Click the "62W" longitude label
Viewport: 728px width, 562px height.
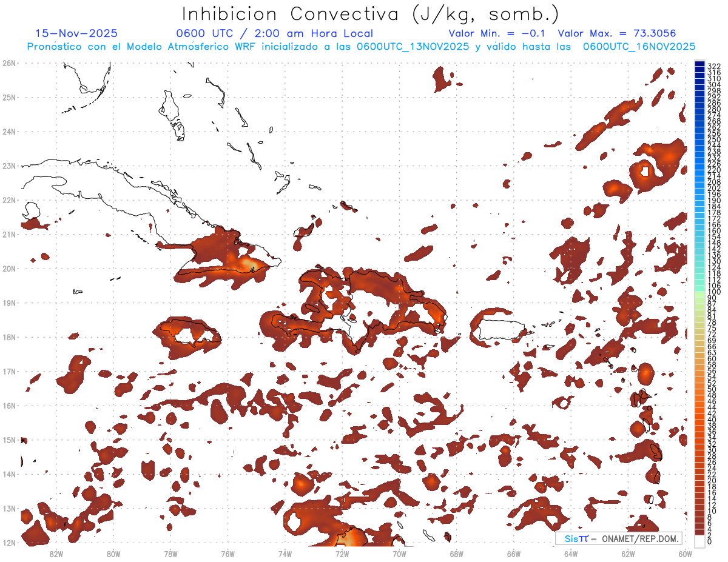[x=628, y=554]
